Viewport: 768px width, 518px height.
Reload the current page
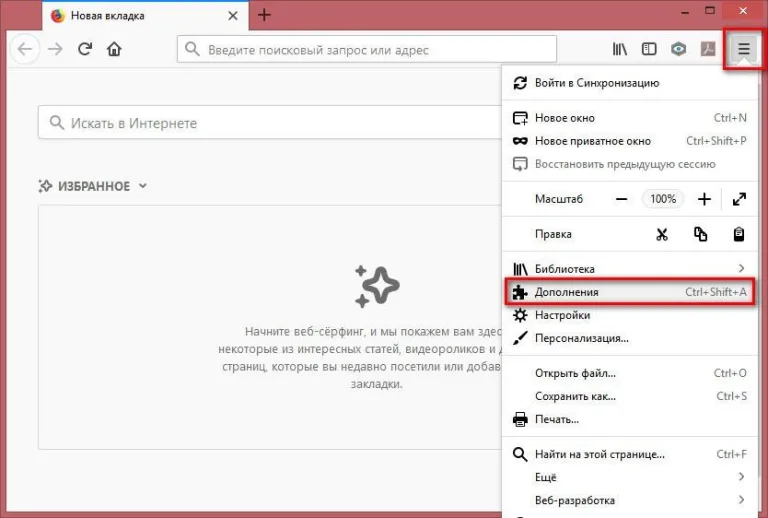tap(85, 48)
